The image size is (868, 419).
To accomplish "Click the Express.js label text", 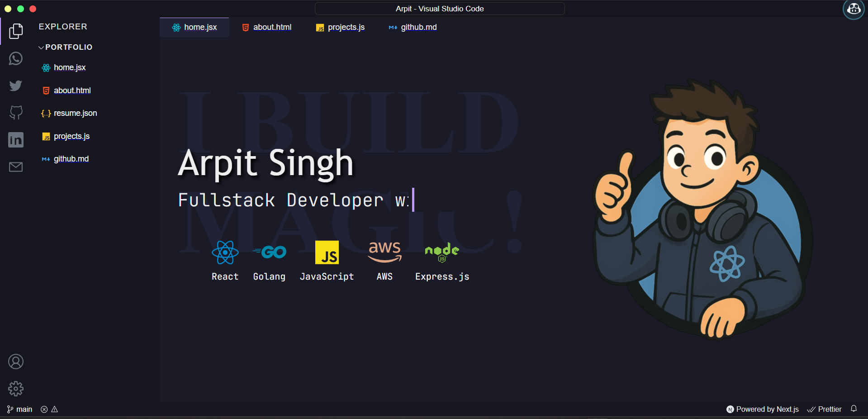I will click(442, 276).
